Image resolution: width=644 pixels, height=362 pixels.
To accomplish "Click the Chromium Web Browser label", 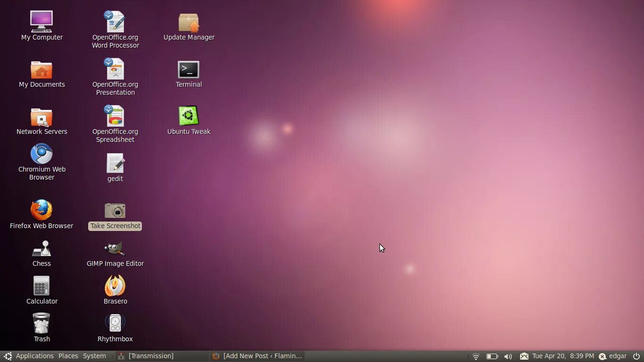I will pos(41,173).
